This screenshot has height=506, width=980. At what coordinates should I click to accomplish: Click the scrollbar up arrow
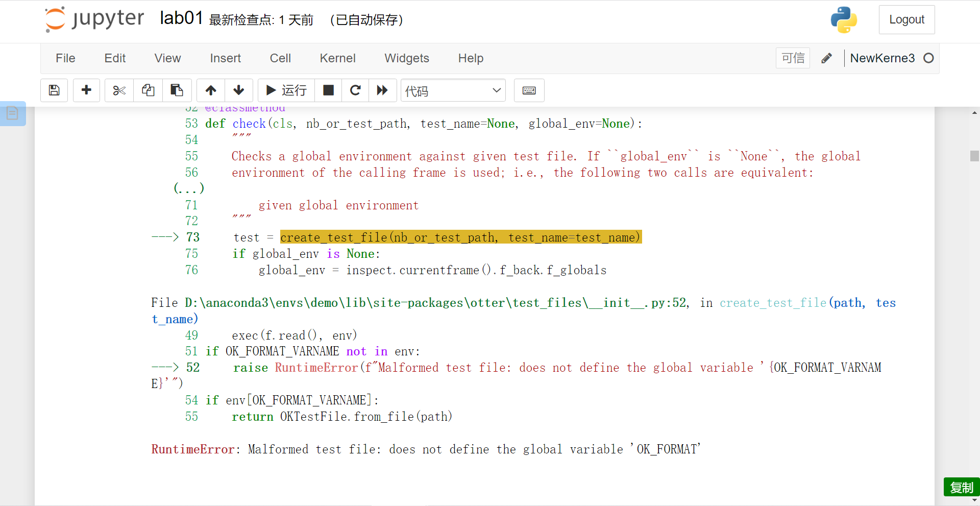[974, 112]
